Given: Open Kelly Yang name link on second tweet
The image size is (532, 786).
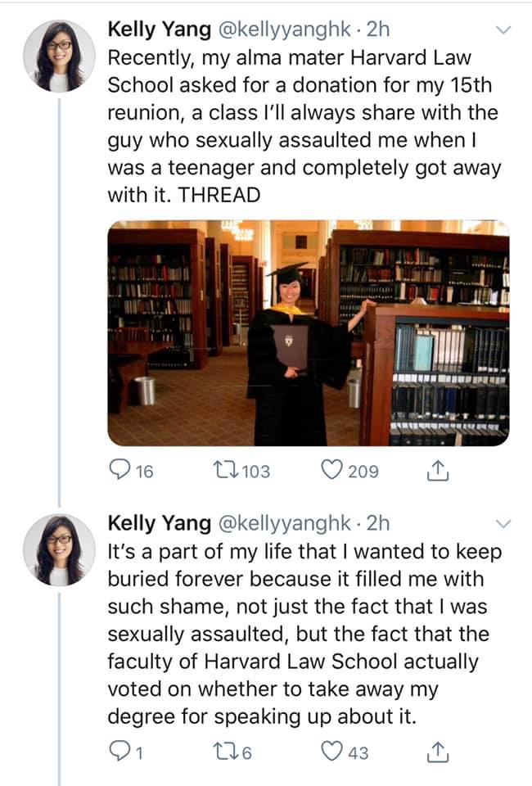Looking at the screenshot, I should tap(160, 523).
